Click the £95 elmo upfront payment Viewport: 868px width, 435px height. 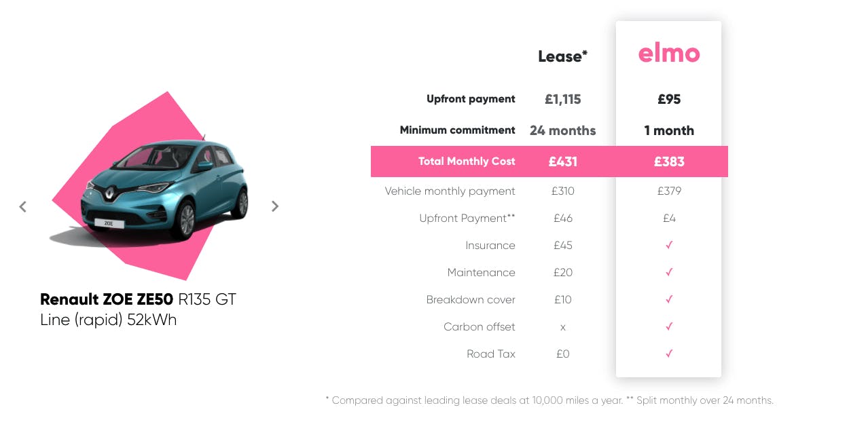click(x=669, y=99)
